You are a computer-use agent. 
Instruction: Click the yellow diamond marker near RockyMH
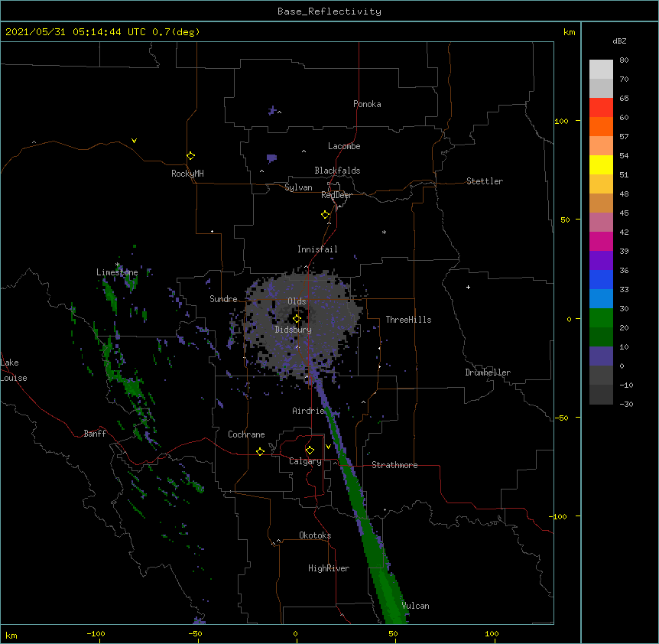coord(191,156)
